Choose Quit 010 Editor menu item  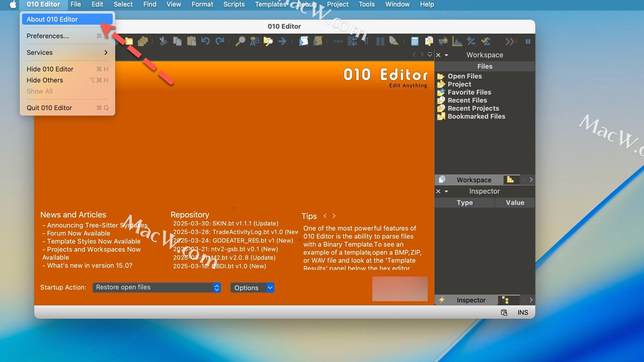pos(67,108)
